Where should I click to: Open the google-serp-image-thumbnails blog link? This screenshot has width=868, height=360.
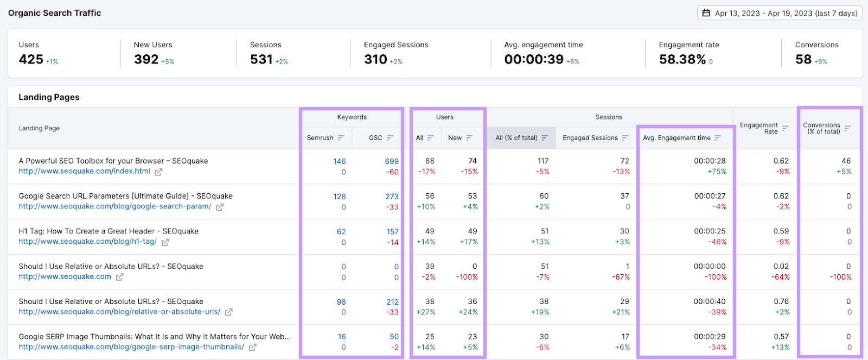[x=131, y=347]
